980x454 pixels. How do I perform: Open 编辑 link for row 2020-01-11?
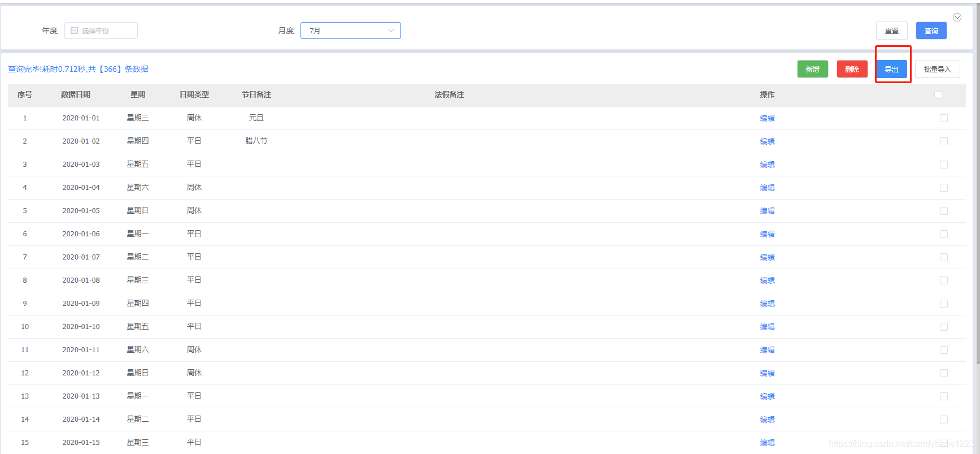(x=767, y=350)
